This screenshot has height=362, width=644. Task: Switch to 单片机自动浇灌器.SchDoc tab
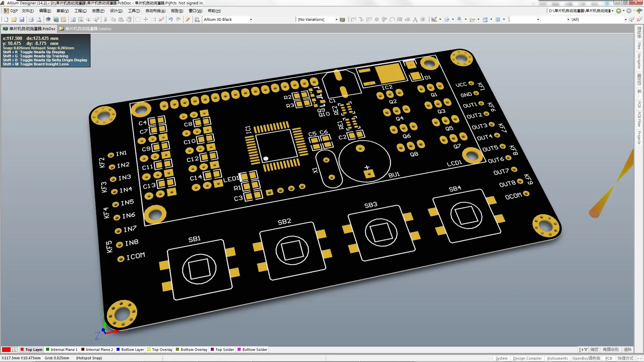88,29
